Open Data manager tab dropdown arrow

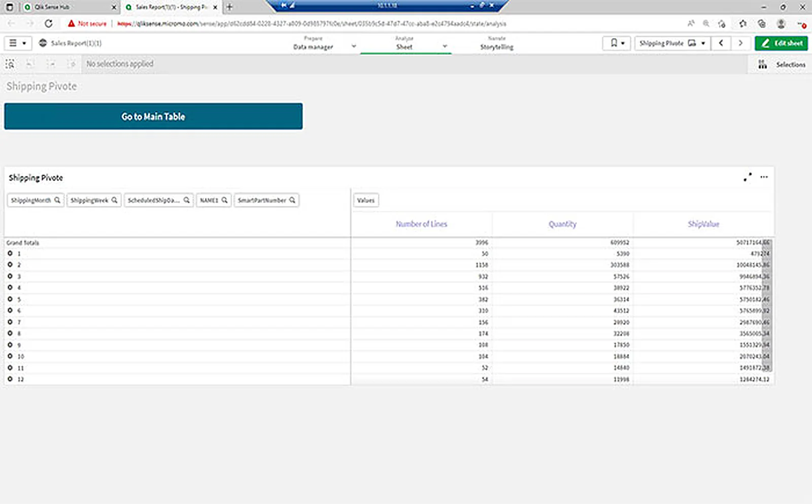(354, 46)
